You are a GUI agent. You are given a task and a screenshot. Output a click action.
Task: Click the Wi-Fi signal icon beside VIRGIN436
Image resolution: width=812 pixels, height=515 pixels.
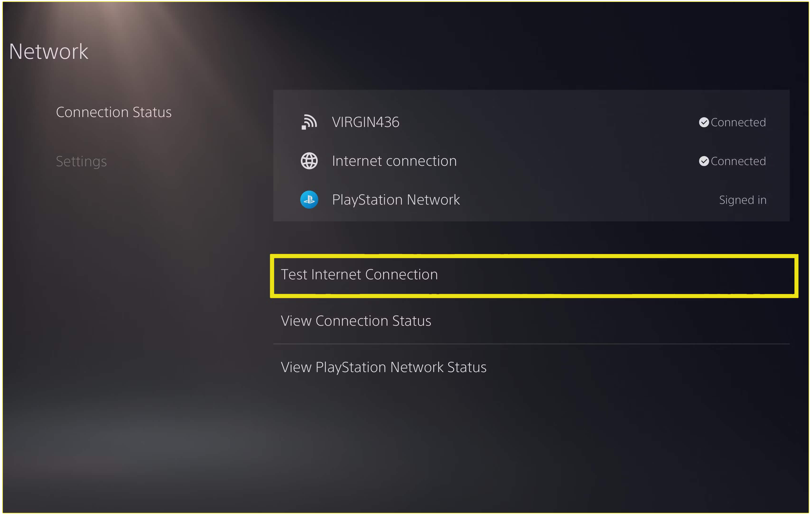309,122
